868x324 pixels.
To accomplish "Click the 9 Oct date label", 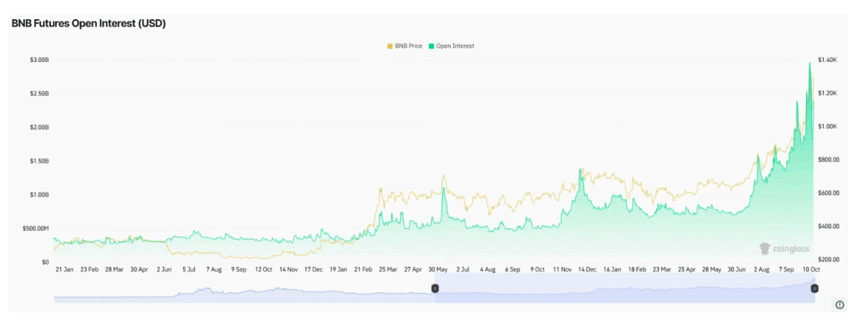I will [537, 270].
